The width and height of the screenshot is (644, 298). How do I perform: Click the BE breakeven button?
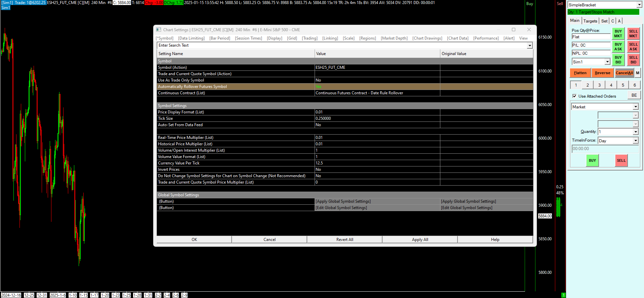pyautogui.click(x=634, y=95)
